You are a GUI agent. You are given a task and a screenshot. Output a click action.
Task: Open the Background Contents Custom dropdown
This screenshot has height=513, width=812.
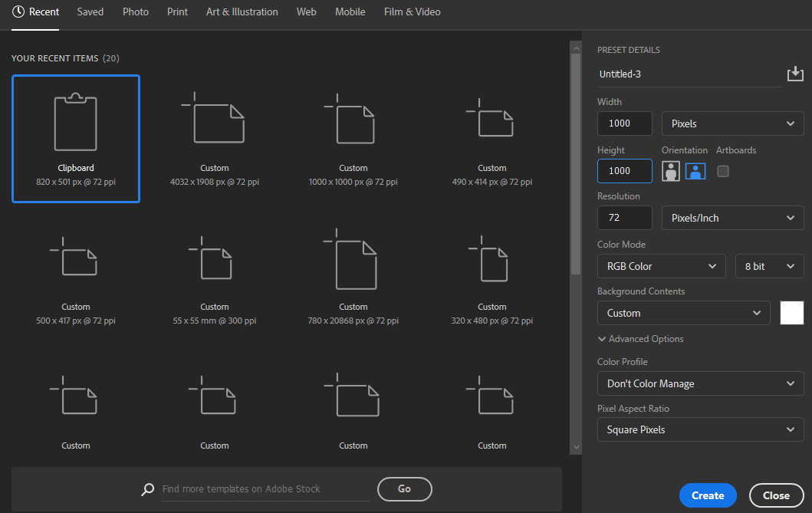684,313
